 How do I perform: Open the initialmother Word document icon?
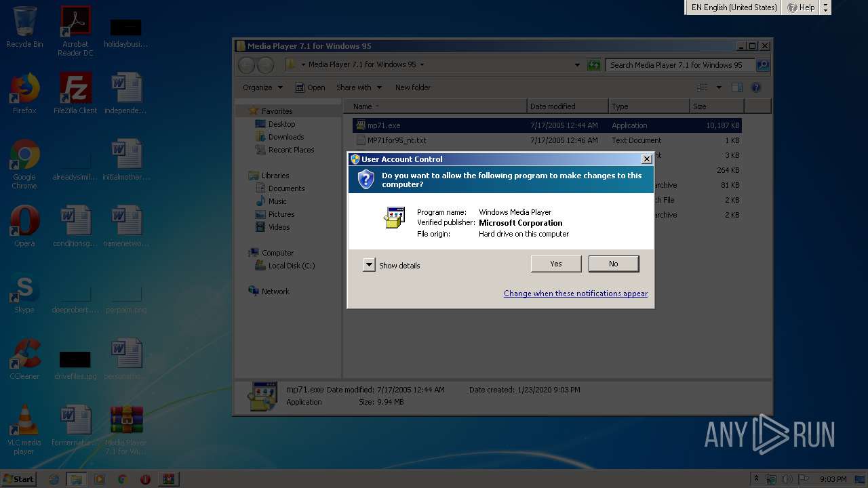pyautogui.click(x=126, y=160)
